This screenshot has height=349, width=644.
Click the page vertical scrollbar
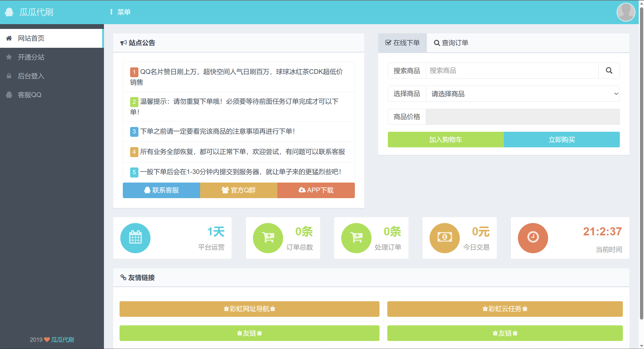(x=641, y=163)
